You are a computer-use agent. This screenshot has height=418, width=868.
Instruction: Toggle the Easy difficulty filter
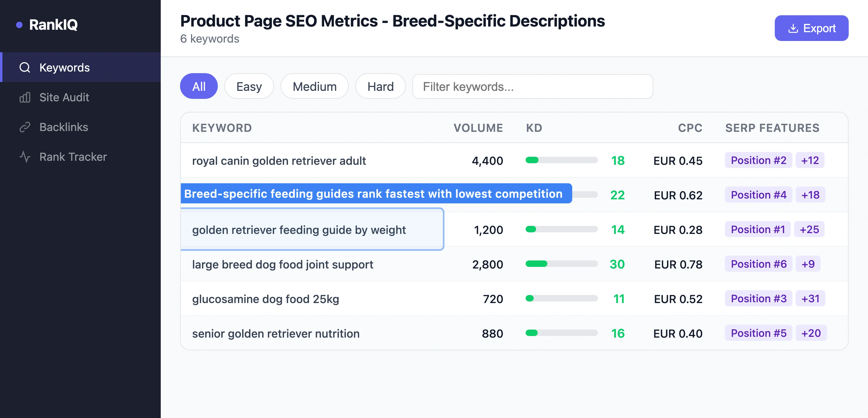point(249,86)
